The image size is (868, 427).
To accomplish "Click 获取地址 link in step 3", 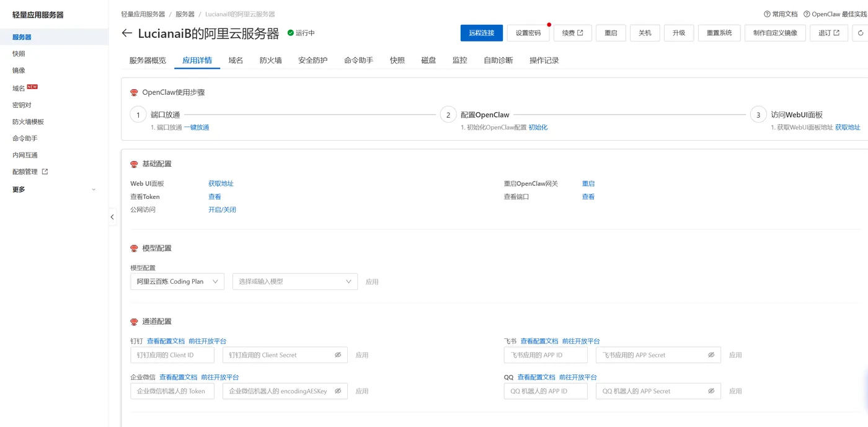I will click(x=848, y=127).
